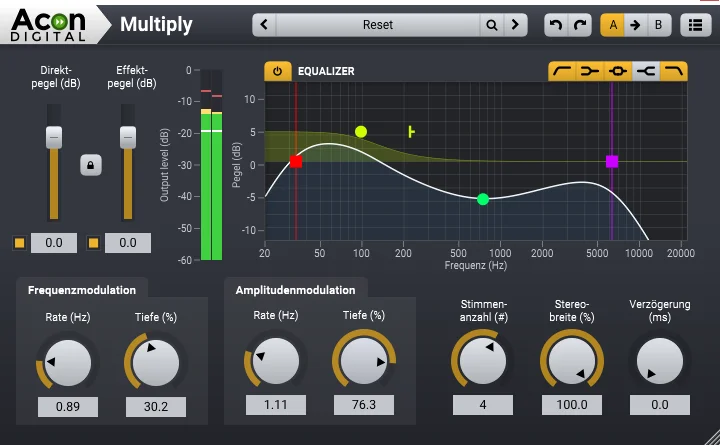The image size is (720, 445).
Task: Open the Reset preset name dropdown
Action: 377,25
